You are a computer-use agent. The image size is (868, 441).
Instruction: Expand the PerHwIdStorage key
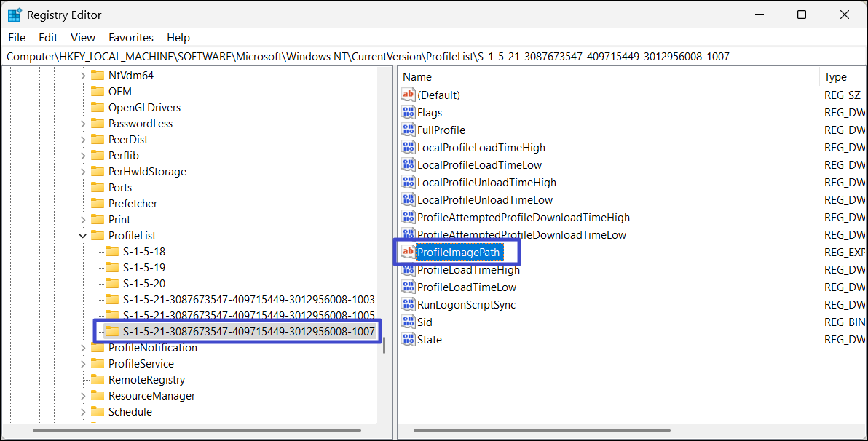pos(83,172)
